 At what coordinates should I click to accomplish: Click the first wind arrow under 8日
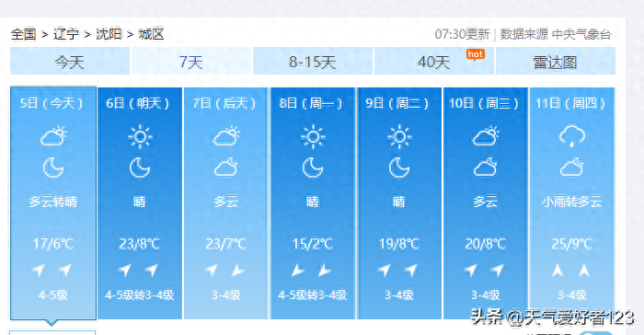[298, 270]
